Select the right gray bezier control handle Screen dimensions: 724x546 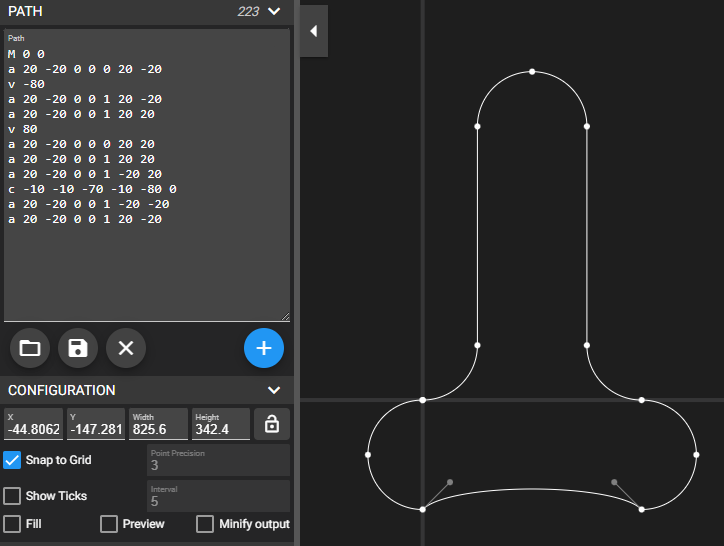614,482
